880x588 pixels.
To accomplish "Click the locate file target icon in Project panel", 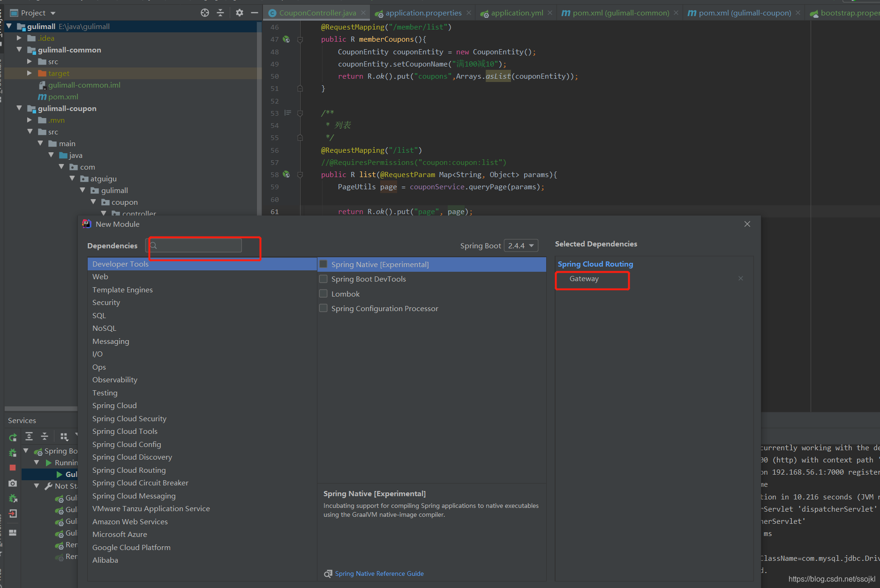I will pos(205,13).
